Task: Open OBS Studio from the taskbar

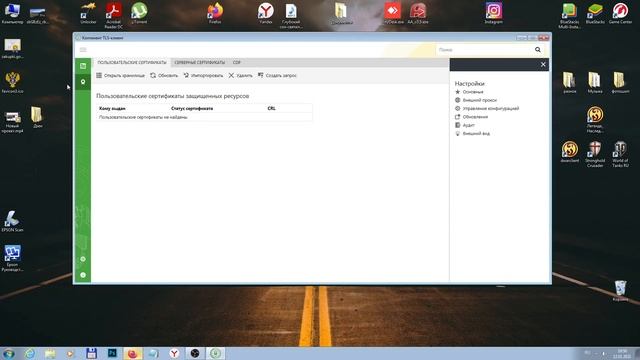Action: 195,353
